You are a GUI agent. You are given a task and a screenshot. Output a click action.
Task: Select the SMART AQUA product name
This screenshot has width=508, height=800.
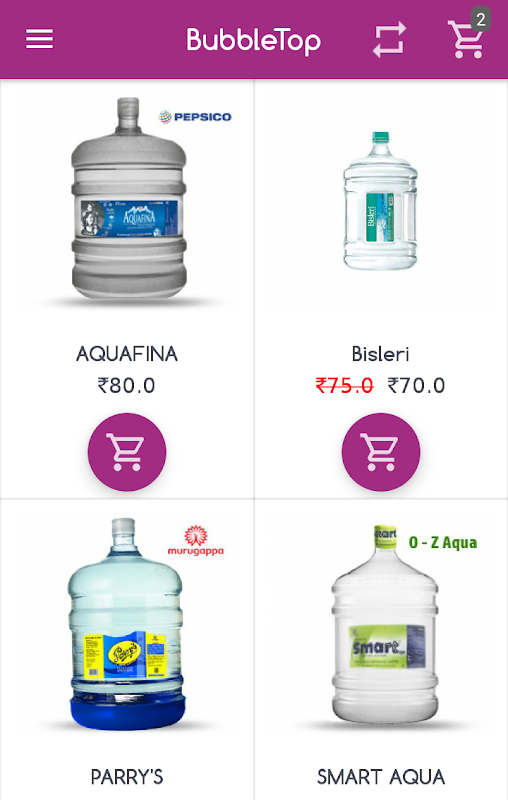381,777
